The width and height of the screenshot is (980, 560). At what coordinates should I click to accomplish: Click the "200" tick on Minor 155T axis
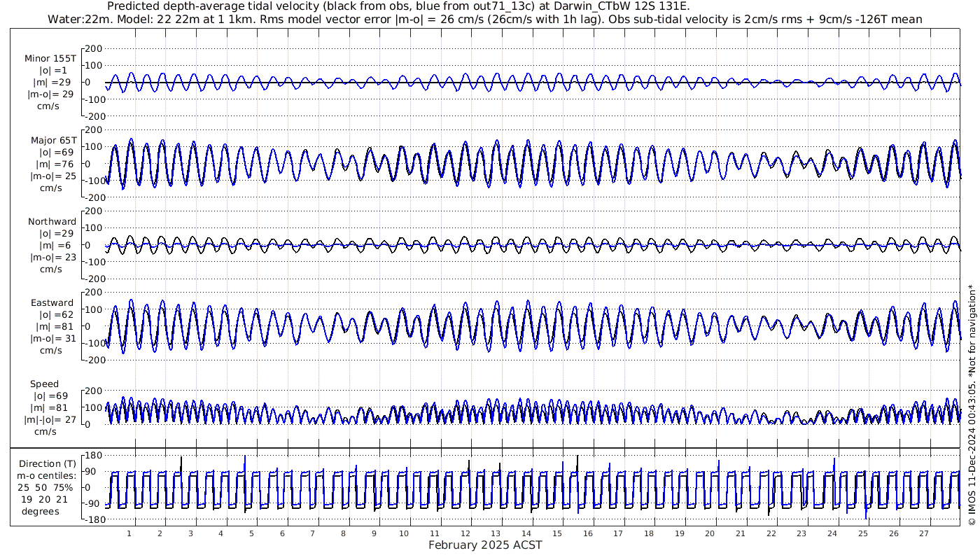pos(94,48)
